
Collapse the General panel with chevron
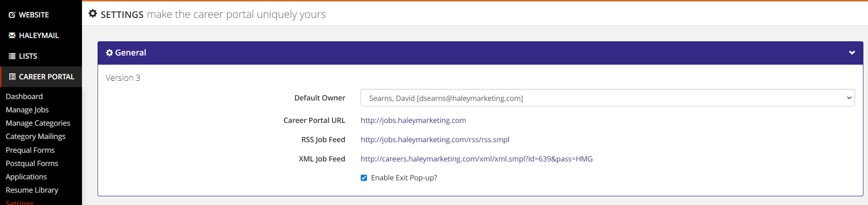[x=852, y=53]
